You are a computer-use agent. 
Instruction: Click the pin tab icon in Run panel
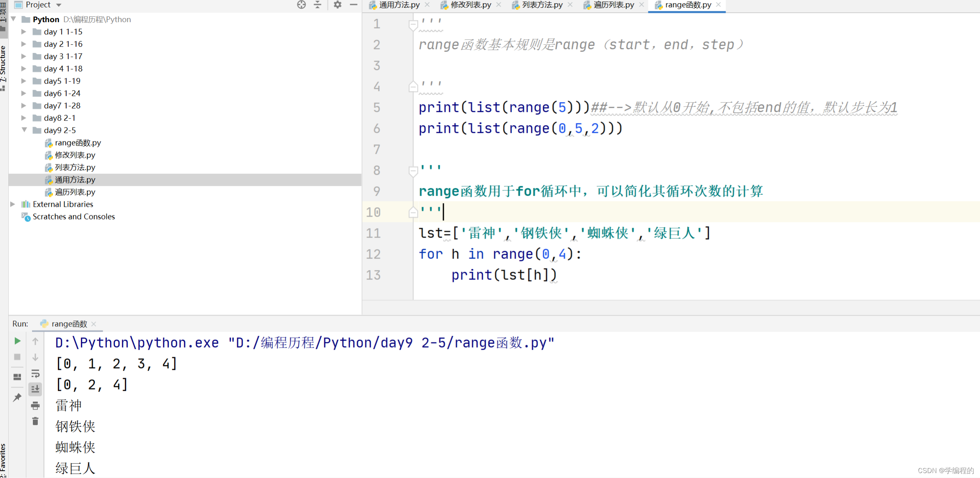(x=17, y=397)
